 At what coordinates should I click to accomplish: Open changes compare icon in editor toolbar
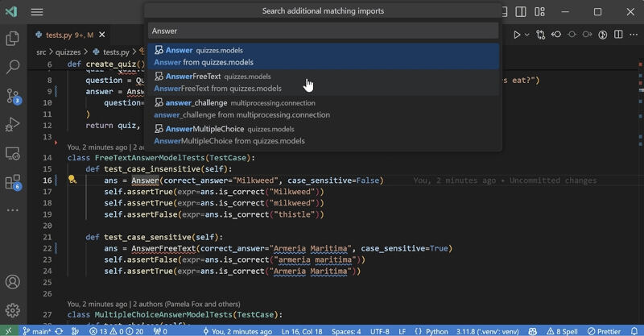click(x=540, y=35)
